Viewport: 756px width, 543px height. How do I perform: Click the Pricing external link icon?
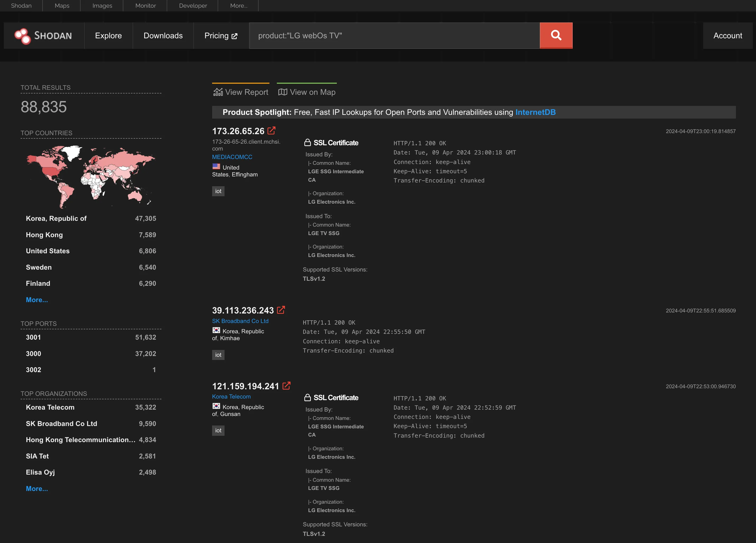[x=235, y=35]
